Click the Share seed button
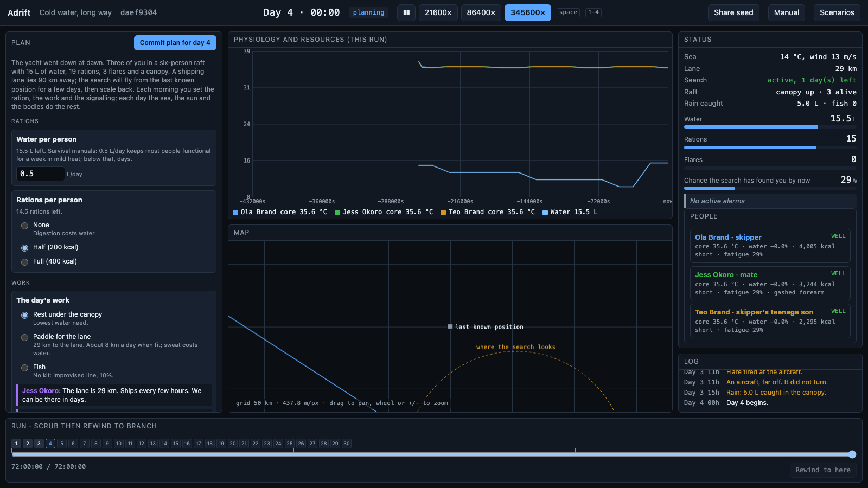This screenshot has height=488, width=868. tap(733, 12)
